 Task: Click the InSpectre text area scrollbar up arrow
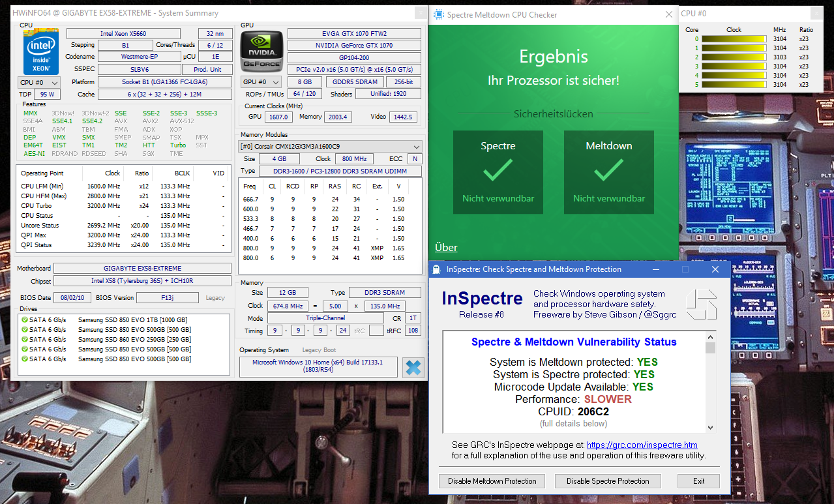[x=711, y=337]
